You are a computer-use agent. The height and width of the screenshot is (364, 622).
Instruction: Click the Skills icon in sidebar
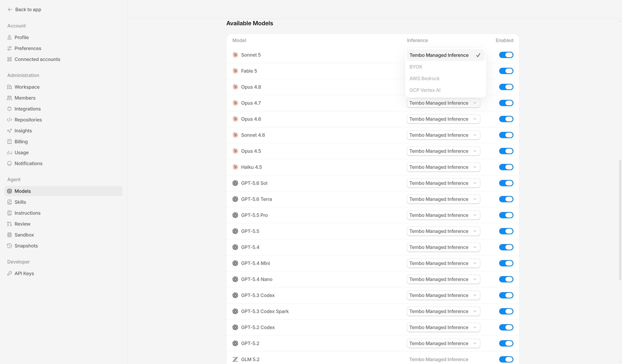pos(9,202)
